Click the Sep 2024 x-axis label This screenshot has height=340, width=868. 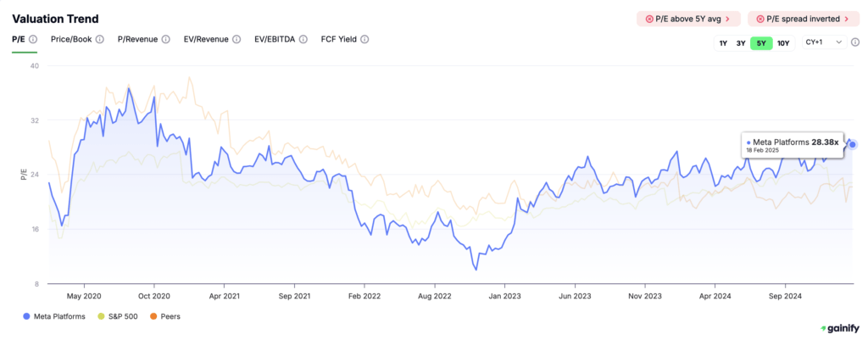point(785,296)
